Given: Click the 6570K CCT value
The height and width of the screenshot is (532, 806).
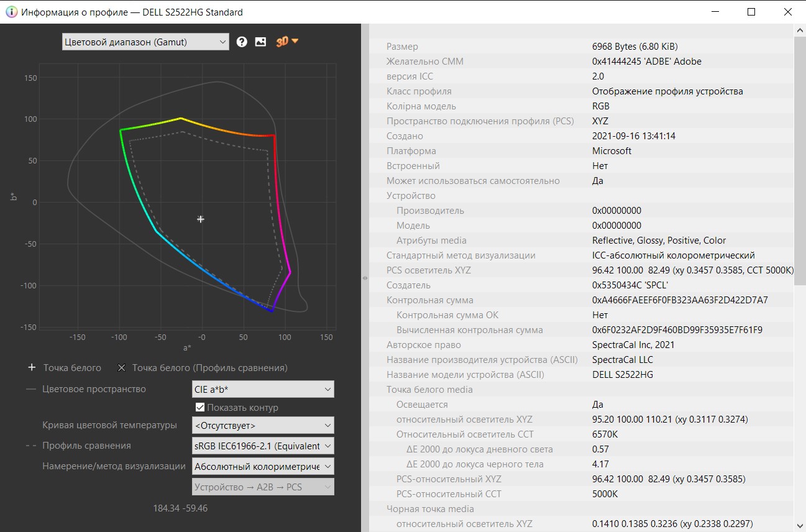Looking at the screenshot, I should 605,434.
